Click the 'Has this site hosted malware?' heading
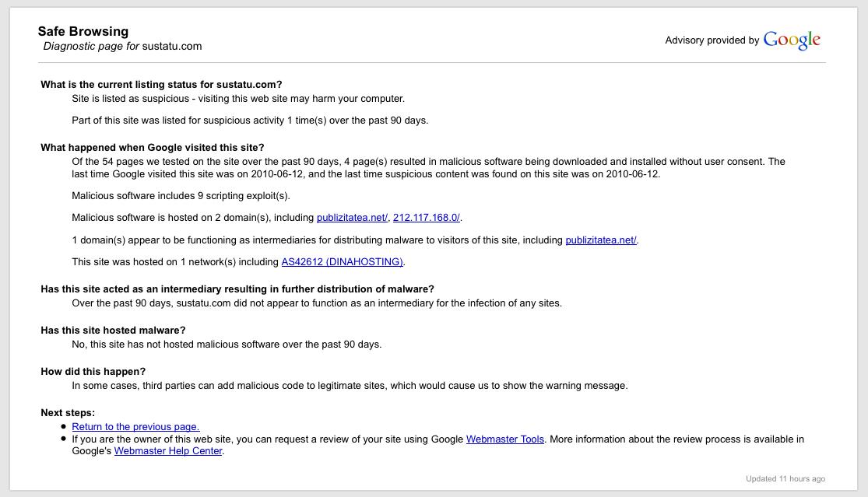Image resolution: width=868 pixels, height=497 pixels. pos(113,331)
